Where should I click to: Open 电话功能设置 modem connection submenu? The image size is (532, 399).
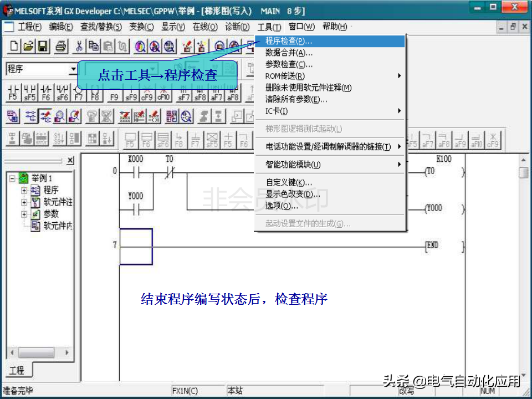pyautogui.click(x=329, y=147)
